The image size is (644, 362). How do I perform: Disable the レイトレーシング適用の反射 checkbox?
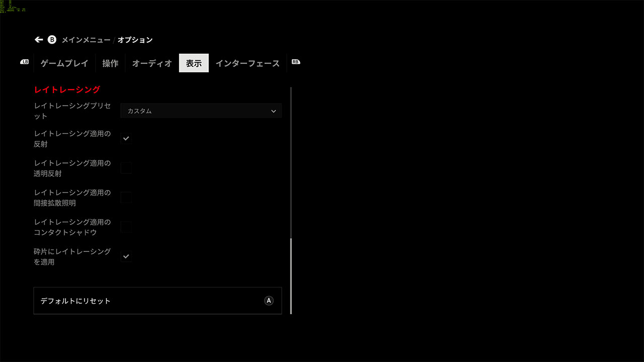[x=126, y=138]
